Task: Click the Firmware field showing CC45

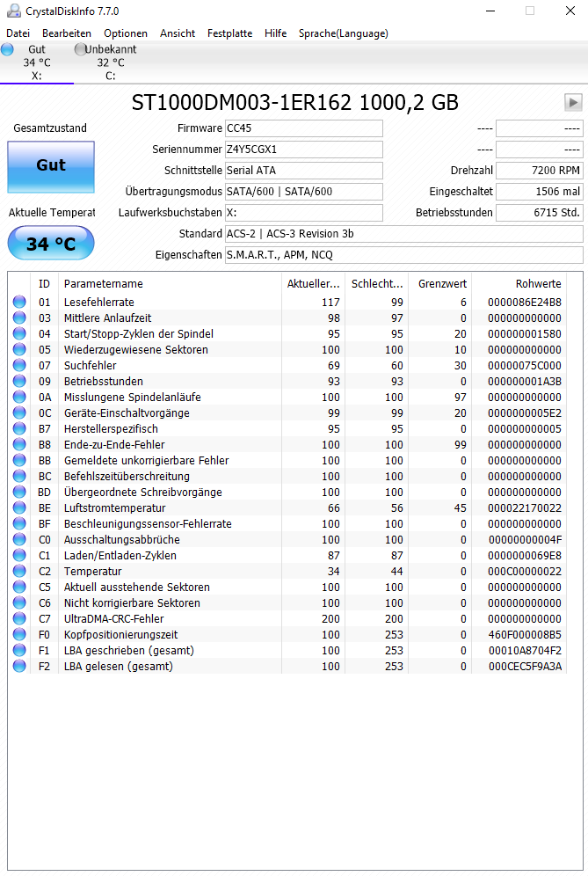Action: tap(304, 128)
